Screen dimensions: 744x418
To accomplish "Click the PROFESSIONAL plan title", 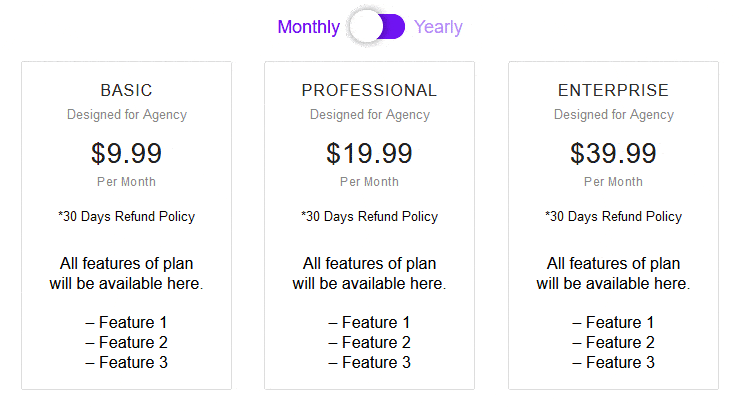I will pyautogui.click(x=370, y=90).
